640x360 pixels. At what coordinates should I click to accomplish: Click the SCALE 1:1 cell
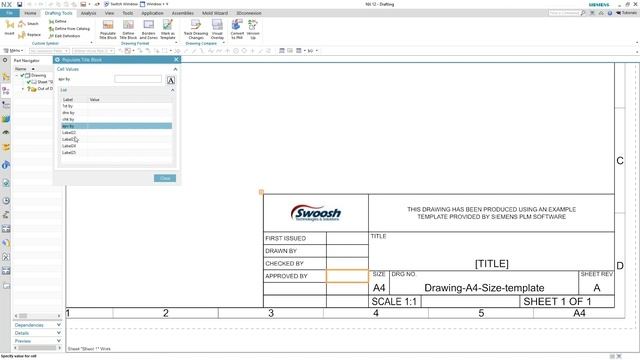394,302
